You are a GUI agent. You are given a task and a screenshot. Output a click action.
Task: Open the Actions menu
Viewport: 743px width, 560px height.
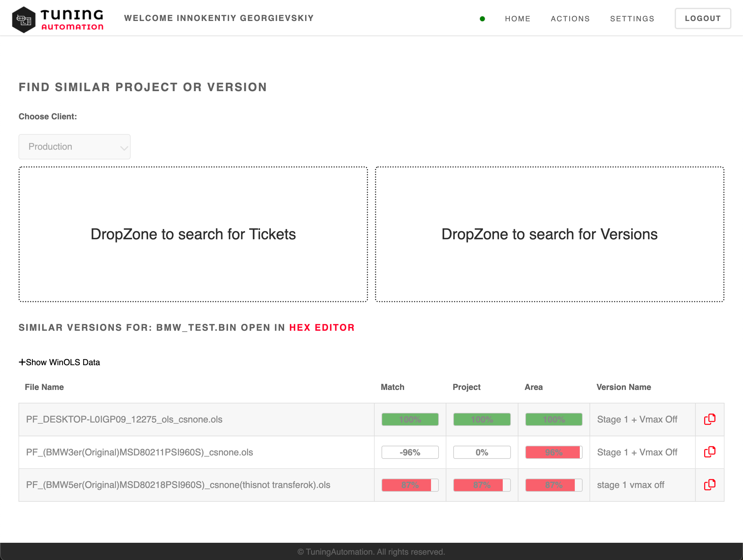point(570,19)
